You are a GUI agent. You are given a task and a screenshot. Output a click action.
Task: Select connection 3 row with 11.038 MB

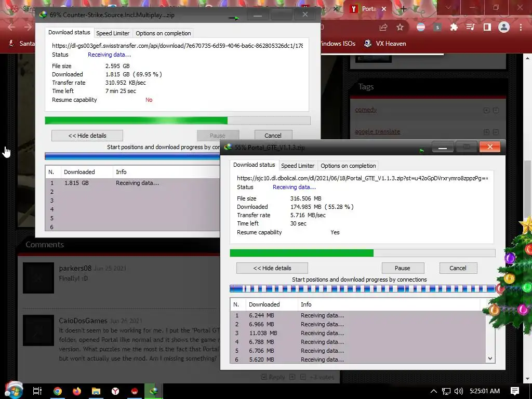pyautogui.click(x=358, y=333)
